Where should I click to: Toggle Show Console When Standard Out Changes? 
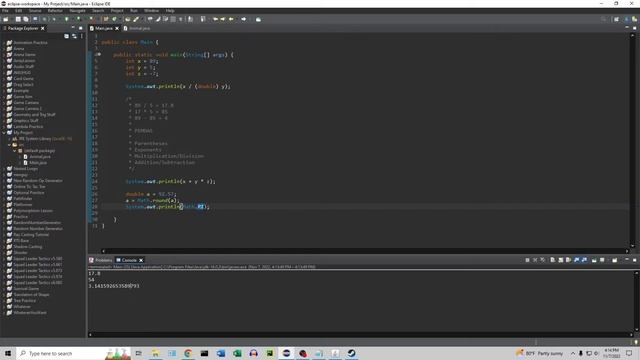[576, 260]
